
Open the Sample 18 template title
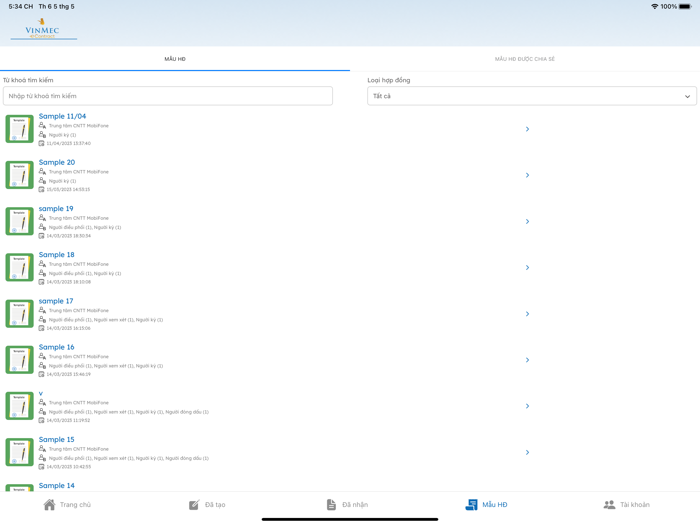point(57,254)
